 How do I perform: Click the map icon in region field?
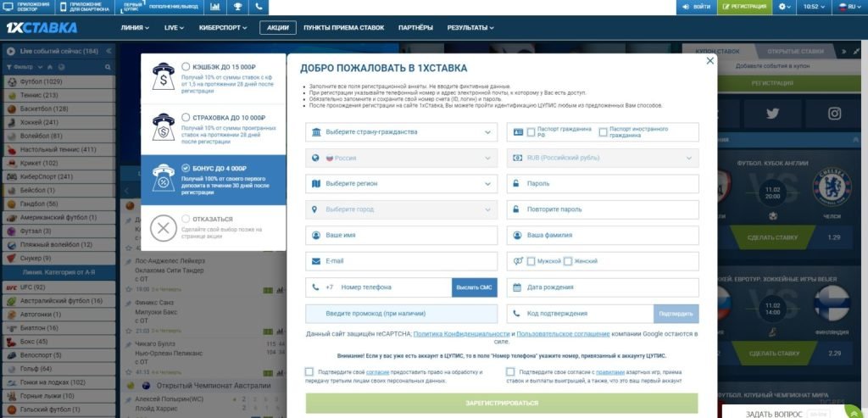[x=316, y=183]
